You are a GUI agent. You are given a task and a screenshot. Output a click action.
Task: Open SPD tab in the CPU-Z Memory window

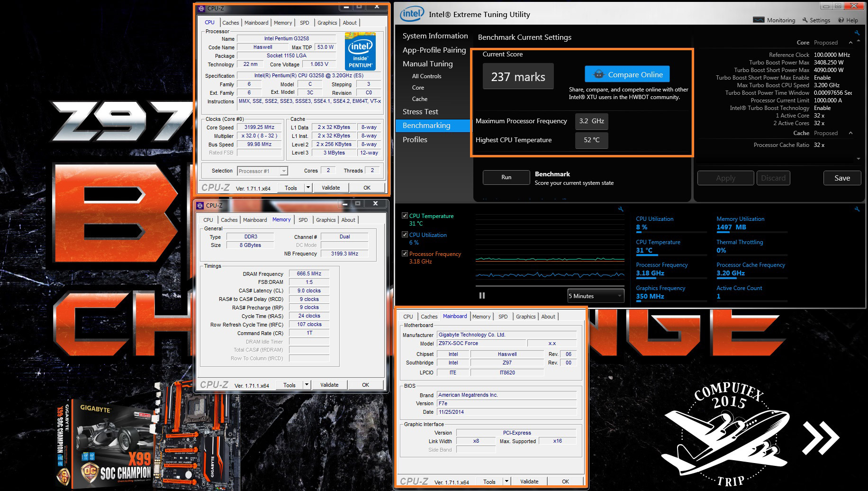pos(303,220)
